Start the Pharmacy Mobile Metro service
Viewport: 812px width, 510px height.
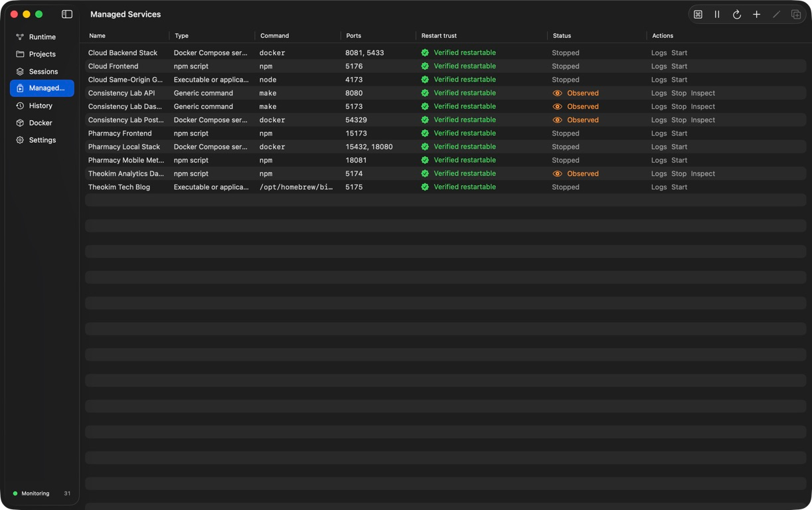pyautogui.click(x=679, y=160)
